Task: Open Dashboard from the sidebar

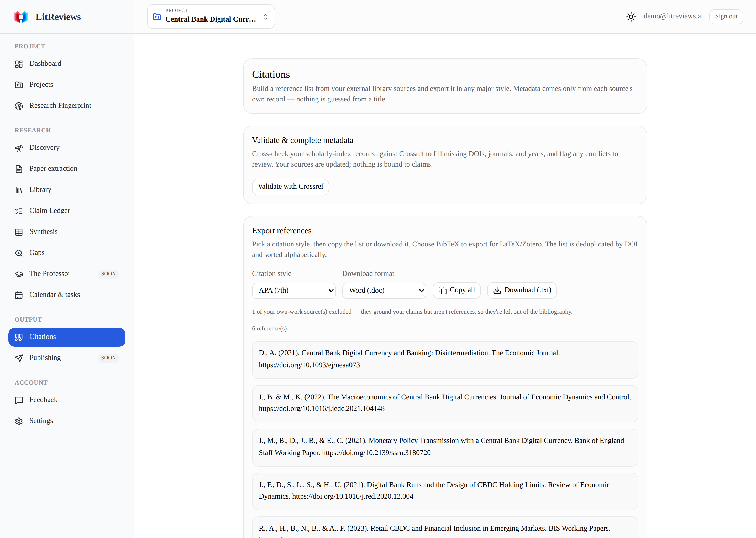Action: point(67,64)
